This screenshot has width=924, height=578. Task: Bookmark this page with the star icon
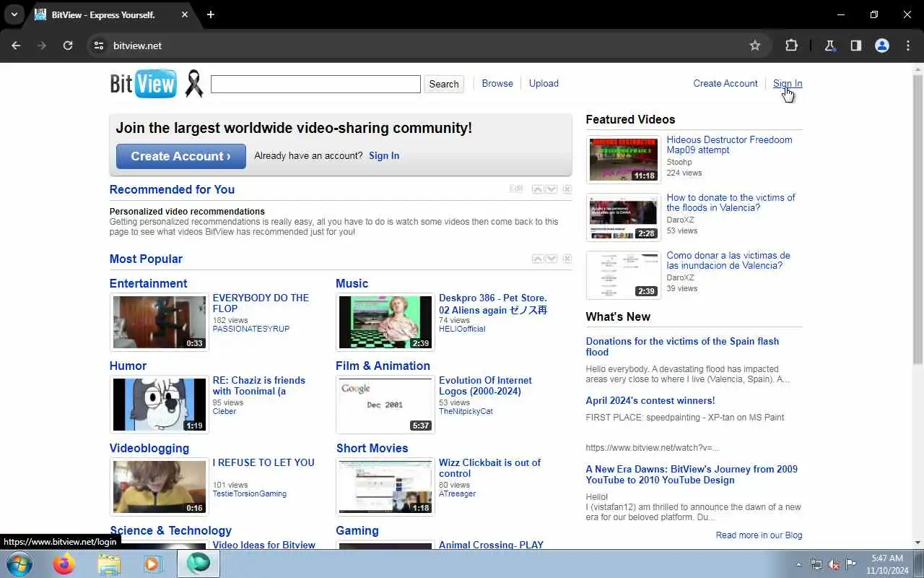click(755, 46)
